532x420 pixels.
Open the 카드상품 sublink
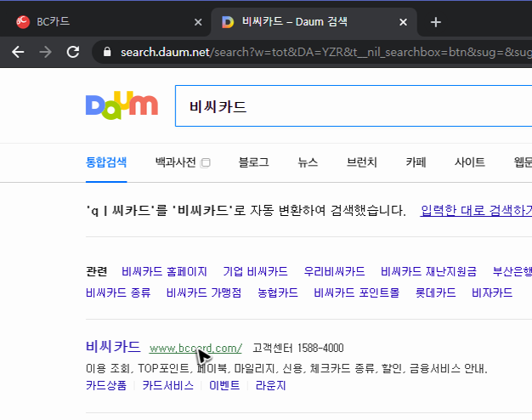pos(106,386)
